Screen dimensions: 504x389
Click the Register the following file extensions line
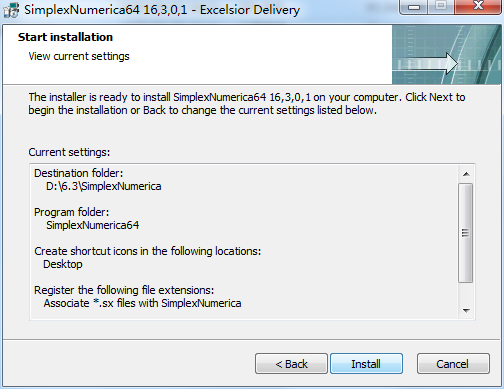124,290
